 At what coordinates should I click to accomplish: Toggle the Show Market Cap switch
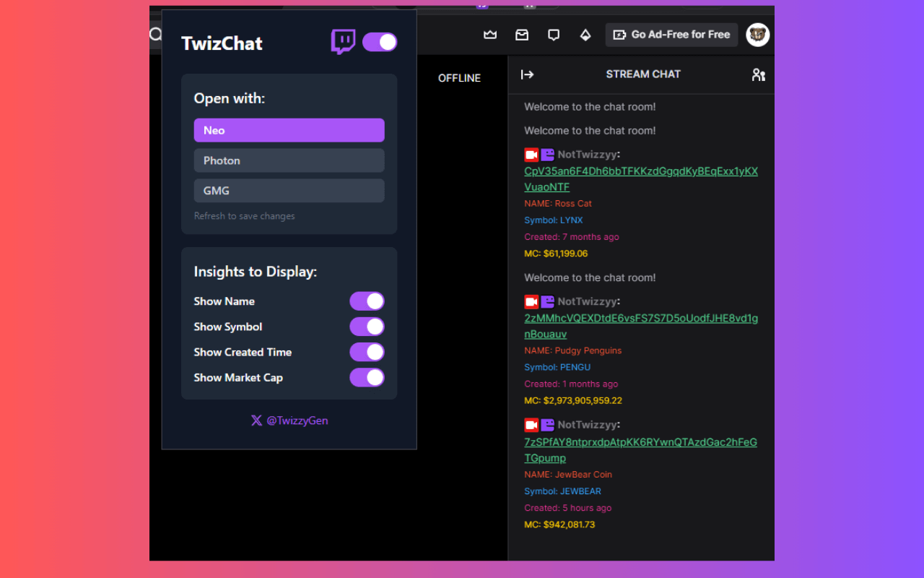(367, 377)
